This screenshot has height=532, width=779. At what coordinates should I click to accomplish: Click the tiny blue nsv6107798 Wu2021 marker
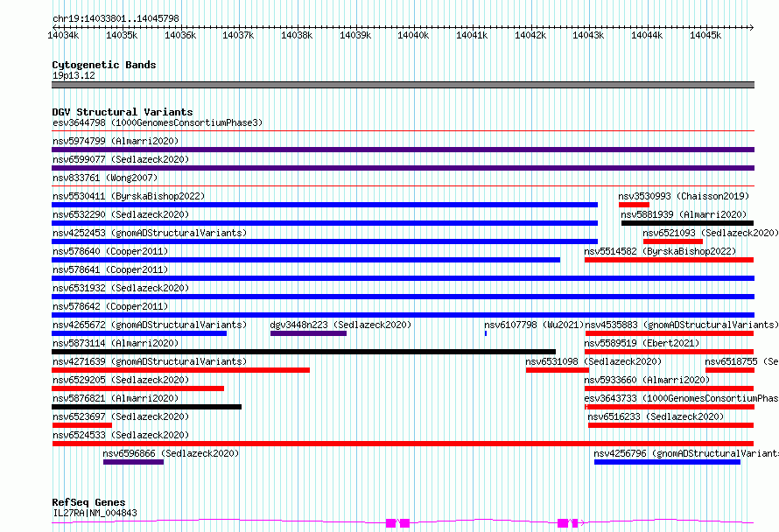click(486, 333)
